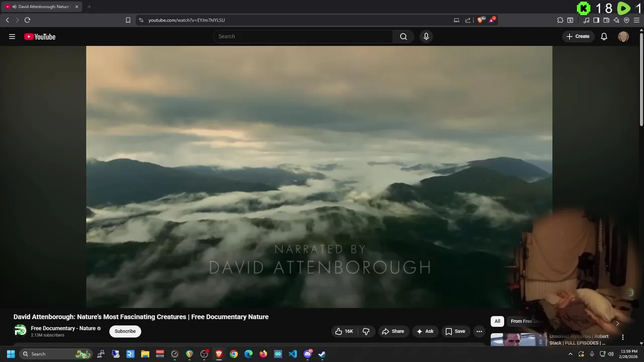Subscribe to Free Documentary - Nature
Screen dimensions: 644x362
[x=125, y=331]
